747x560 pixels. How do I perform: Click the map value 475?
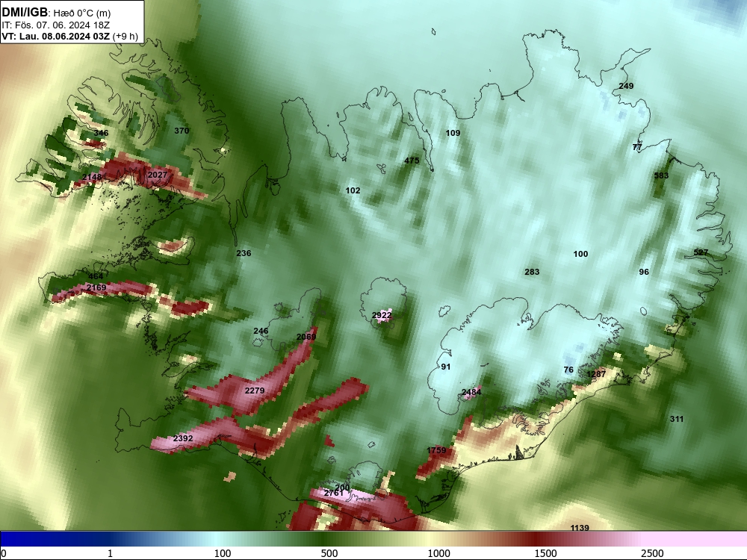click(x=412, y=161)
